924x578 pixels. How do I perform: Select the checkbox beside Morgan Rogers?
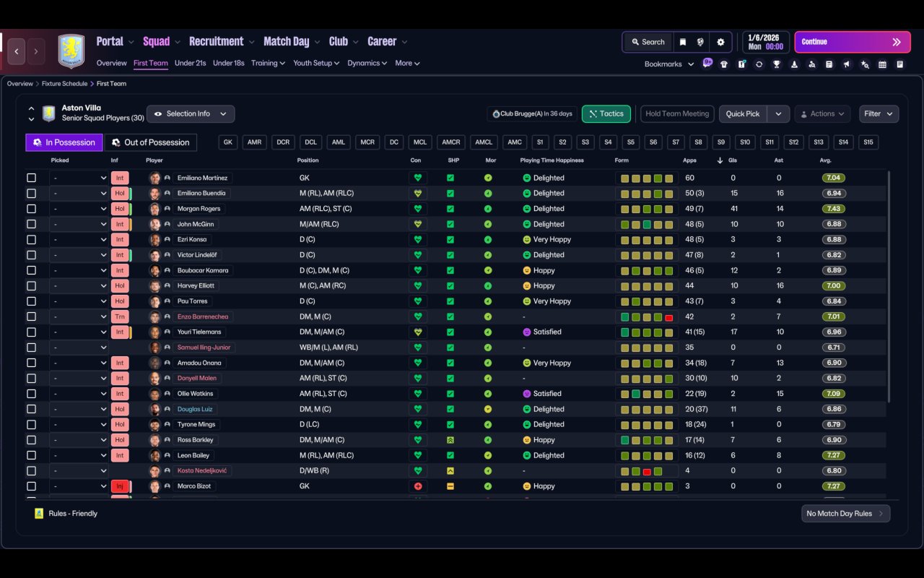(x=31, y=209)
